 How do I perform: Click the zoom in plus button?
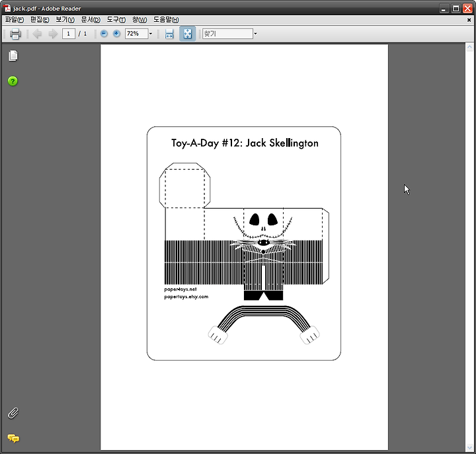(x=116, y=34)
